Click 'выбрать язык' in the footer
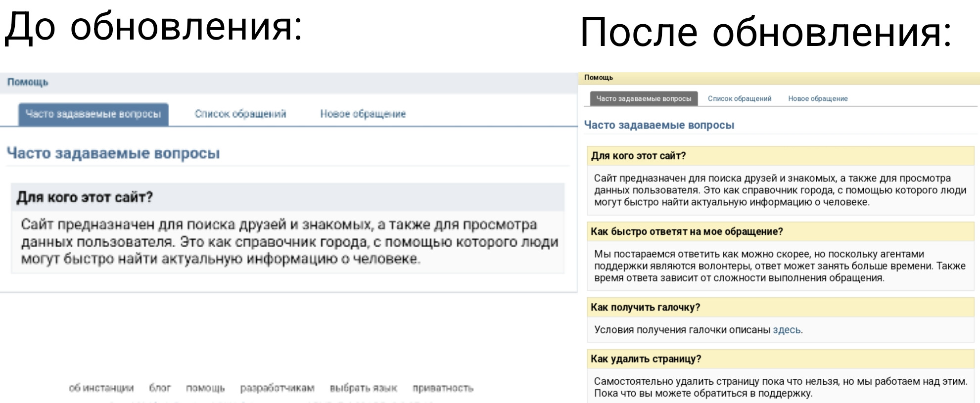980x403 pixels. 363,388
